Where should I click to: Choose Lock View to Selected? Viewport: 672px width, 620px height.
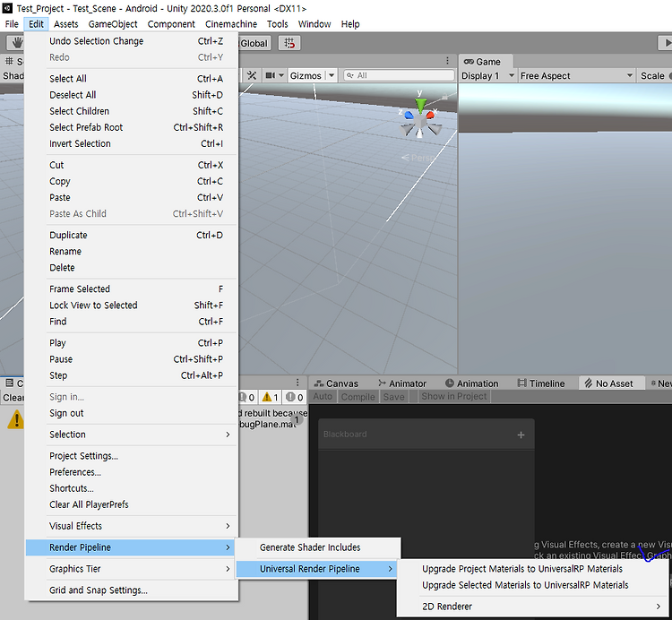(x=131, y=306)
